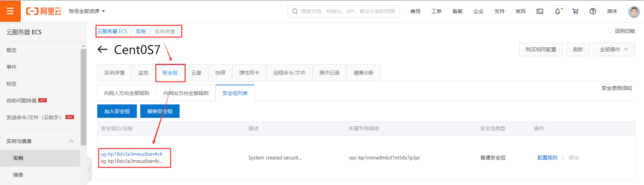Click the help question mark icon

click(x=593, y=11)
